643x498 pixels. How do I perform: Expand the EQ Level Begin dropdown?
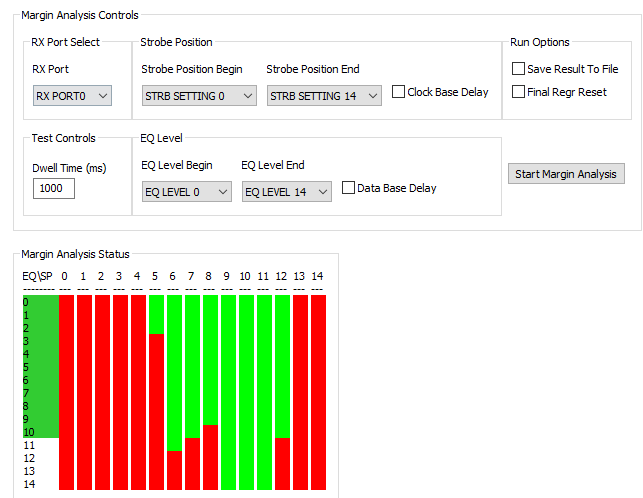(187, 192)
